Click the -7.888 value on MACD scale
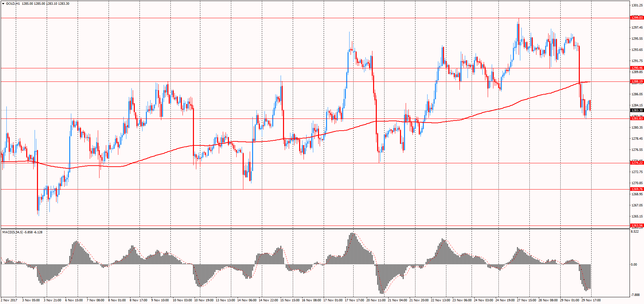 [x=635, y=295]
